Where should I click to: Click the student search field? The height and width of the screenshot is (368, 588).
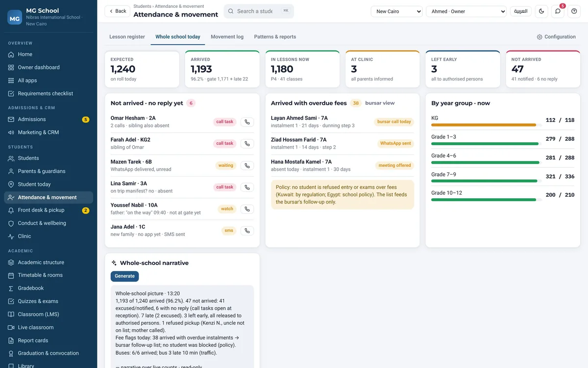pos(259,11)
